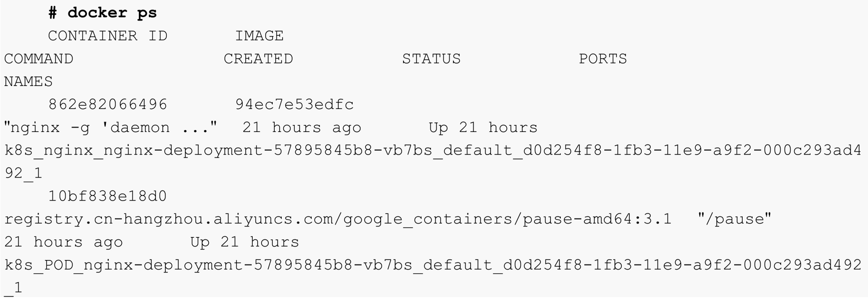Select 'Up 21 hours' status of pause container
The image size is (868, 299).
(x=245, y=242)
